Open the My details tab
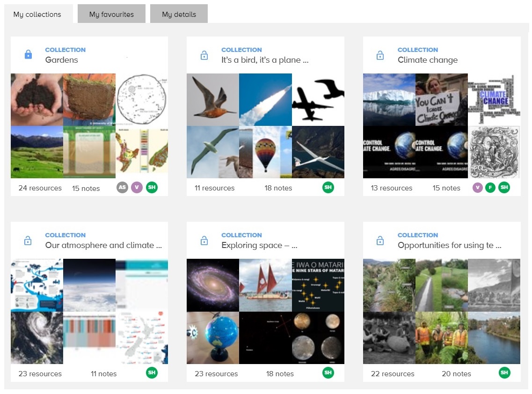This screenshot has width=532, height=394. pyautogui.click(x=178, y=14)
